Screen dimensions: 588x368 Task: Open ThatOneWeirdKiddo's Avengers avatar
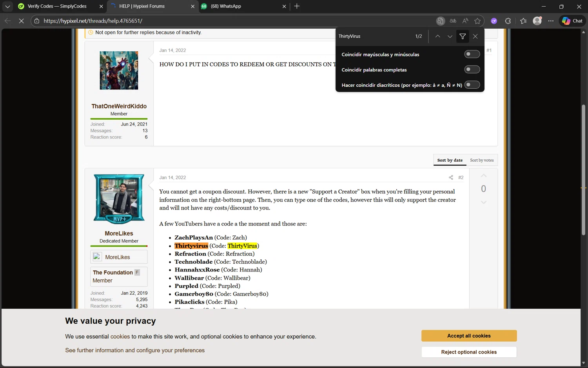coord(119,70)
